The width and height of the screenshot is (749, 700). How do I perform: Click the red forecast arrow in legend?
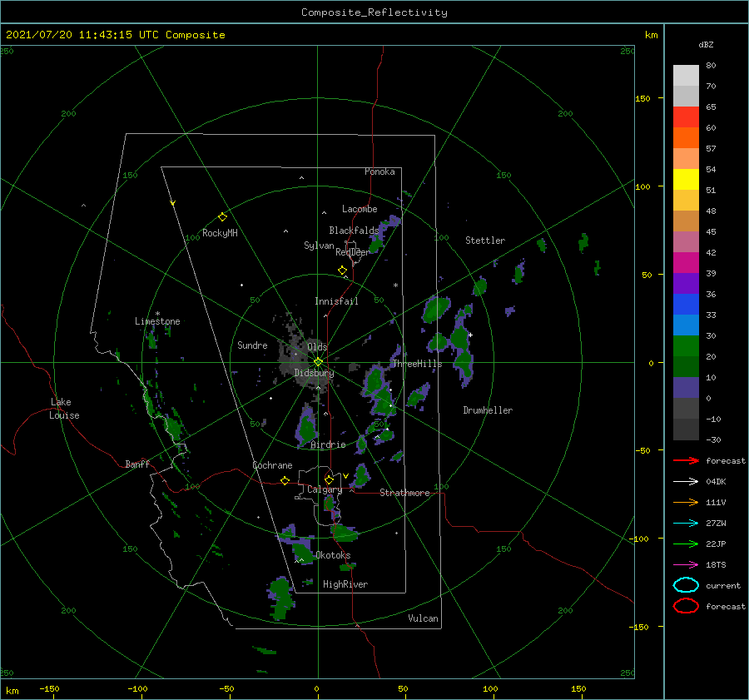coord(686,460)
